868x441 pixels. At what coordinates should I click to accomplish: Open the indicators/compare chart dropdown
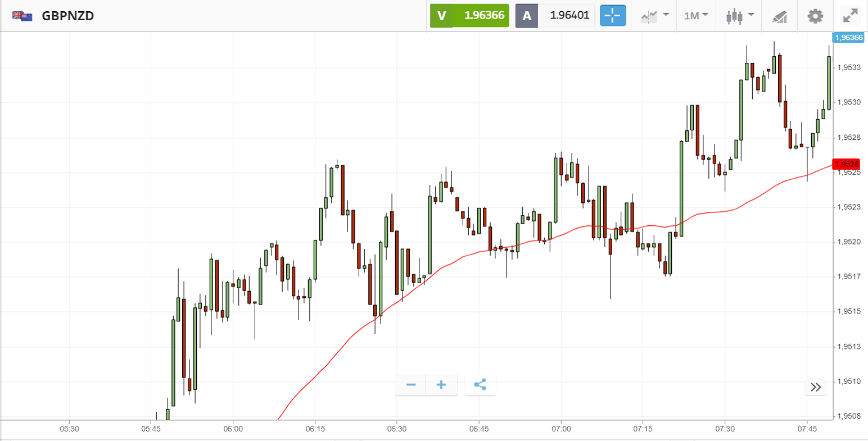655,16
